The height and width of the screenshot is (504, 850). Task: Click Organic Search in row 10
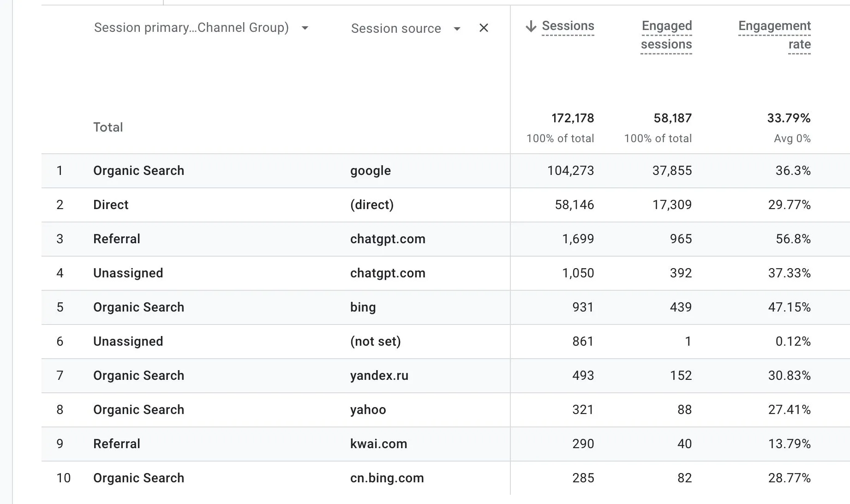pos(138,478)
